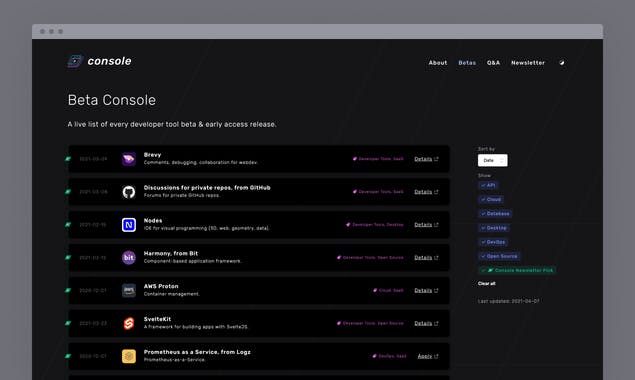Click the AWS Proton logo

[x=129, y=290]
